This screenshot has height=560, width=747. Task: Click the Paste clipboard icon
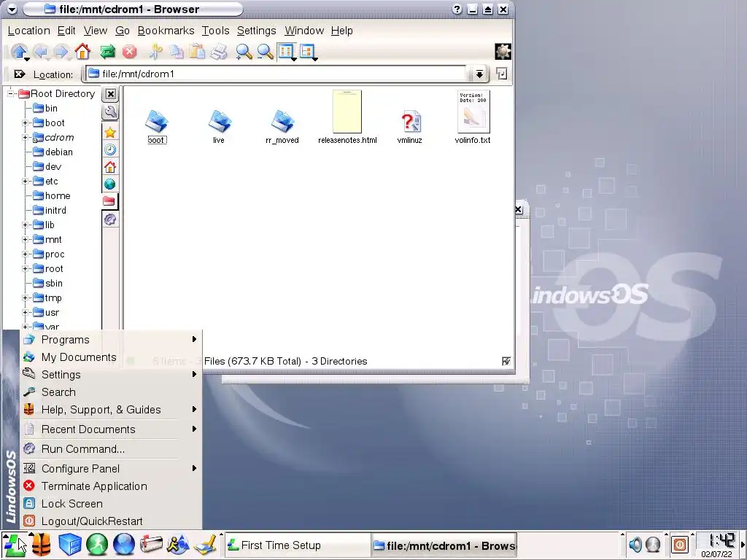[x=197, y=52]
